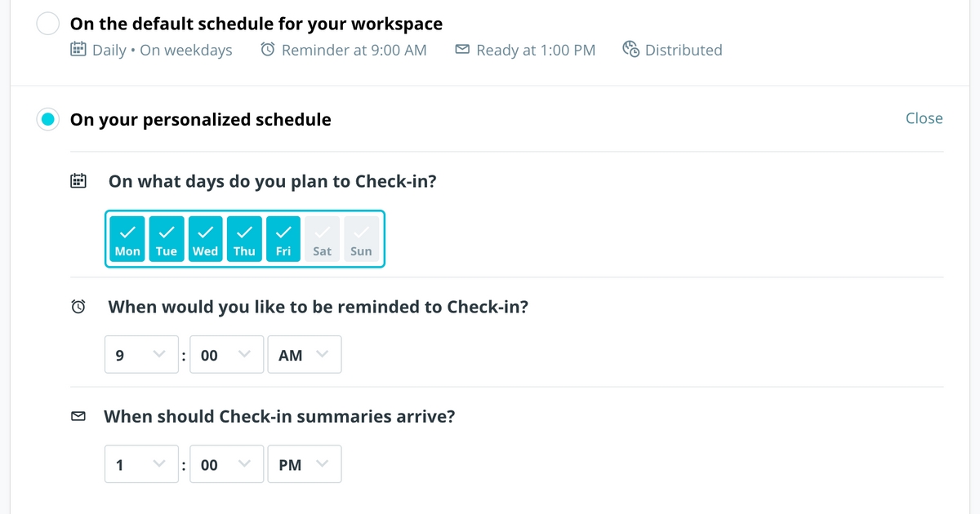Screen dimensions: 980x514
Task: Click the Daily schedule calendar icon
Action: pos(78,50)
